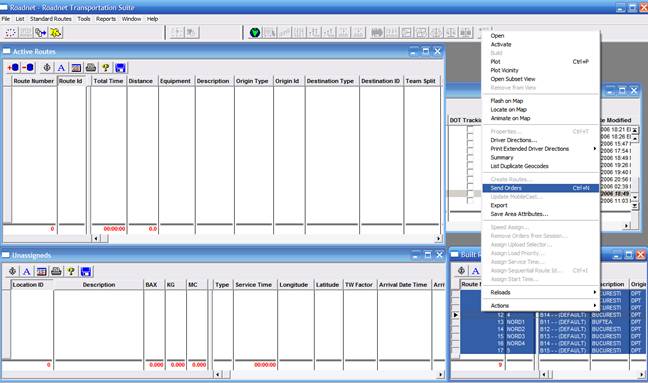The width and height of the screenshot is (648, 383).
Task: Click right scroll arrow of Unassigneds horizontal scrollbar
Action: point(441,374)
